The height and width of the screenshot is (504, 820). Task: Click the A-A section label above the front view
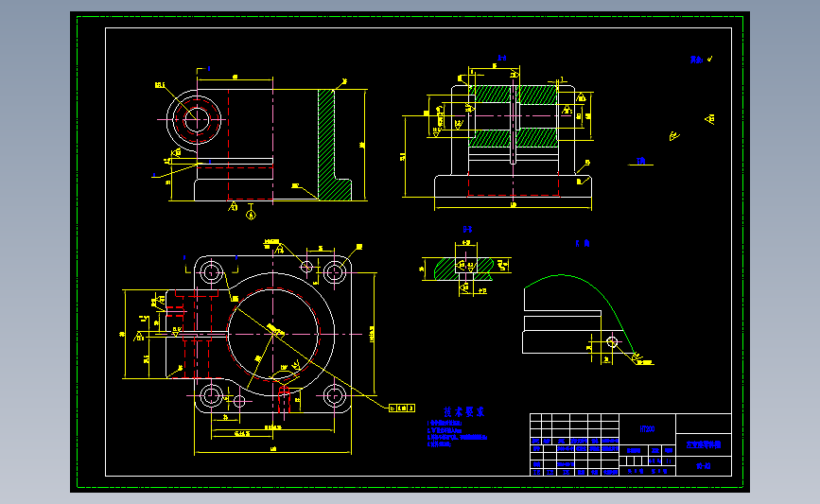tap(501, 58)
